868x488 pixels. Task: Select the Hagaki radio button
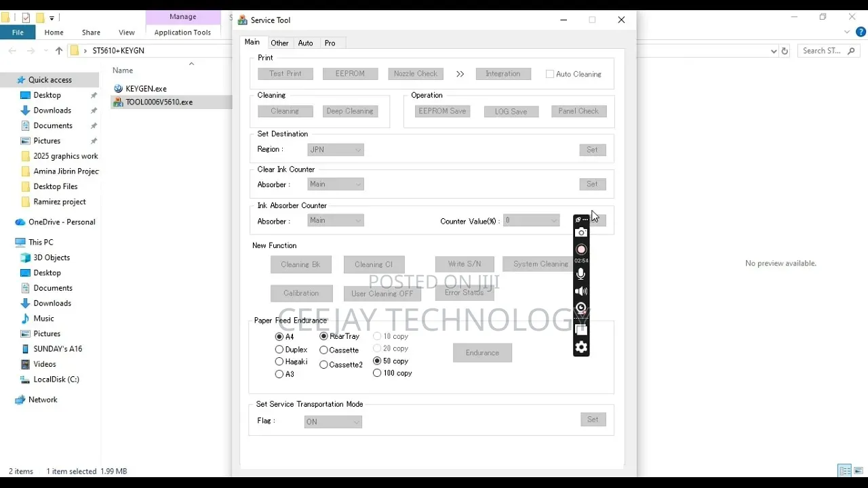pos(279,362)
